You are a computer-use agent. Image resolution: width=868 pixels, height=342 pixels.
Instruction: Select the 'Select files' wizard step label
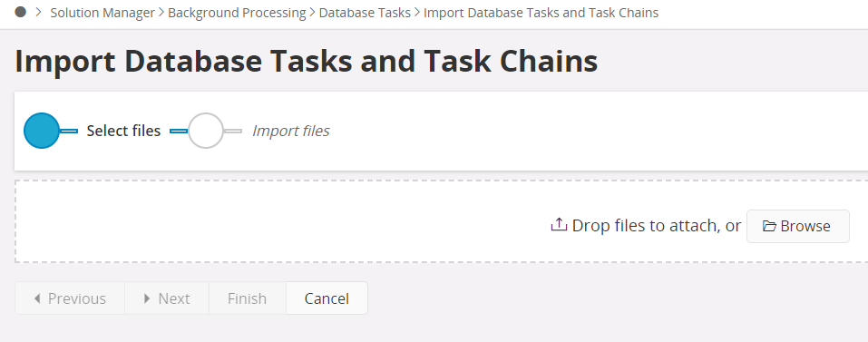pyautogui.click(x=123, y=131)
